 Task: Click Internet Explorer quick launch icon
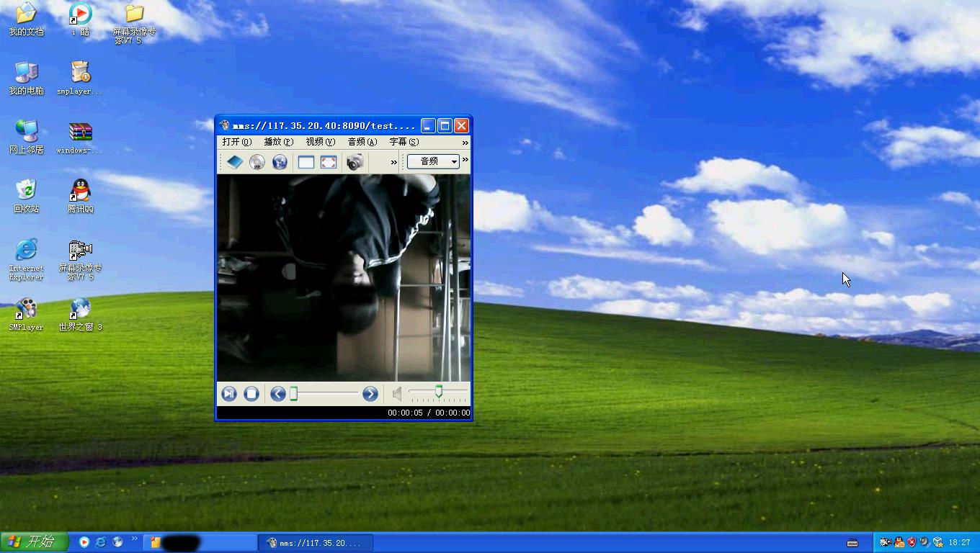click(x=101, y=542)
